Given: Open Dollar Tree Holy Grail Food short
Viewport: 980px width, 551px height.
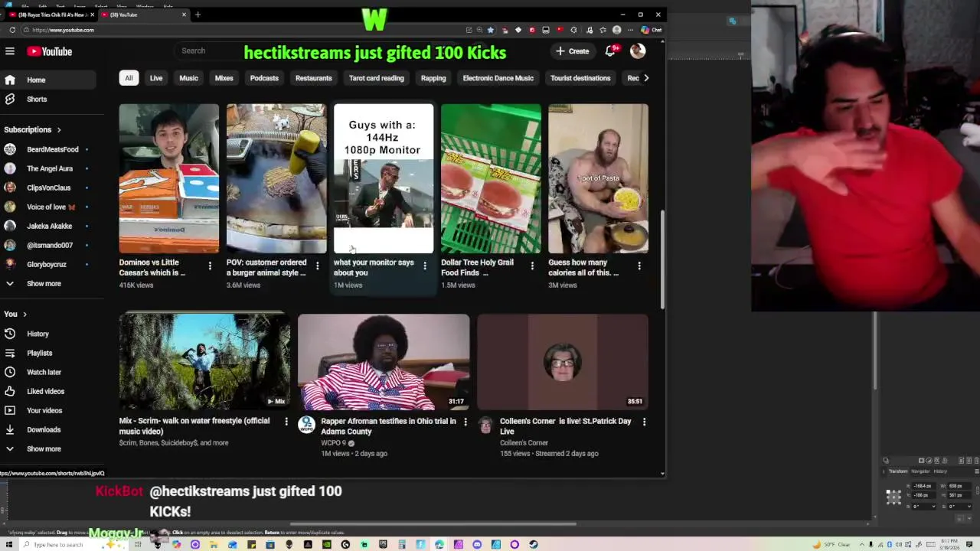Looking at the screenshot, I should click(491, 178).
